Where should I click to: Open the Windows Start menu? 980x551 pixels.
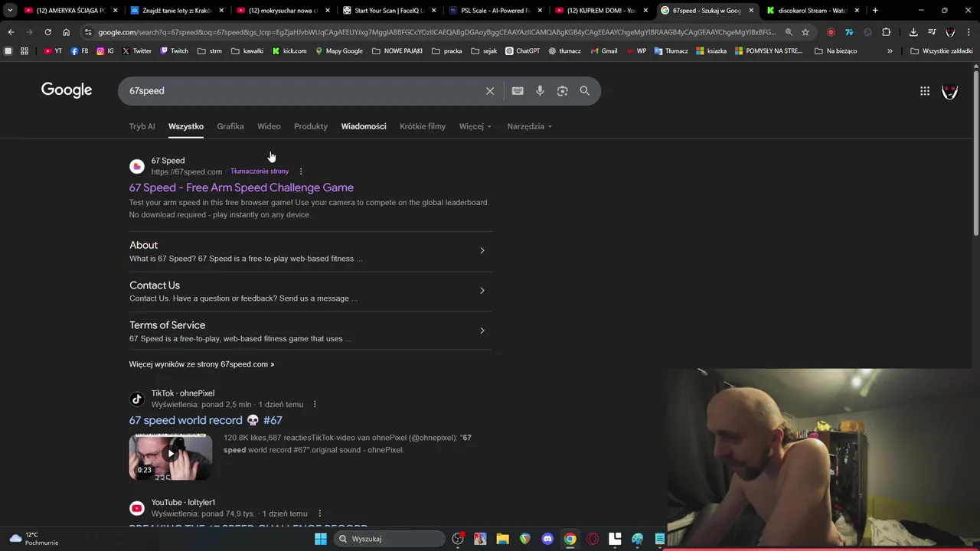pos(321,539)
